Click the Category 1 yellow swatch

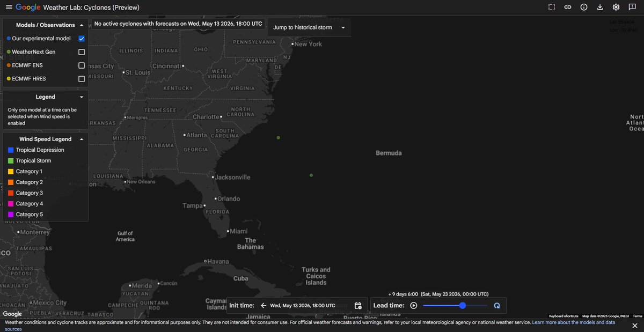point(11,172)
